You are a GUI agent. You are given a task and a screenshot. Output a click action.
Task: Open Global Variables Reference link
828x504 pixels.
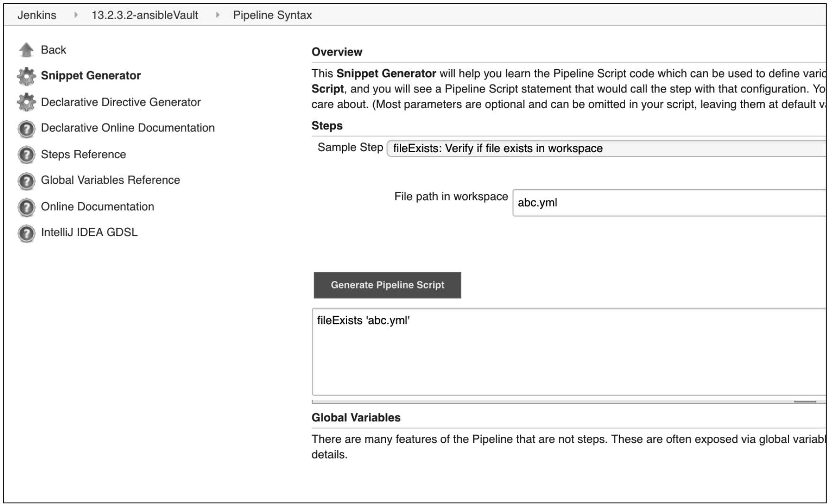tap(110, 180)
